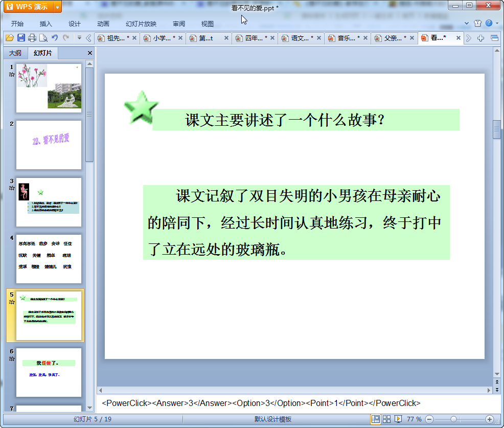Click the Save icon in quick toolbar
504x428 pixels.
tap(21, 38)
